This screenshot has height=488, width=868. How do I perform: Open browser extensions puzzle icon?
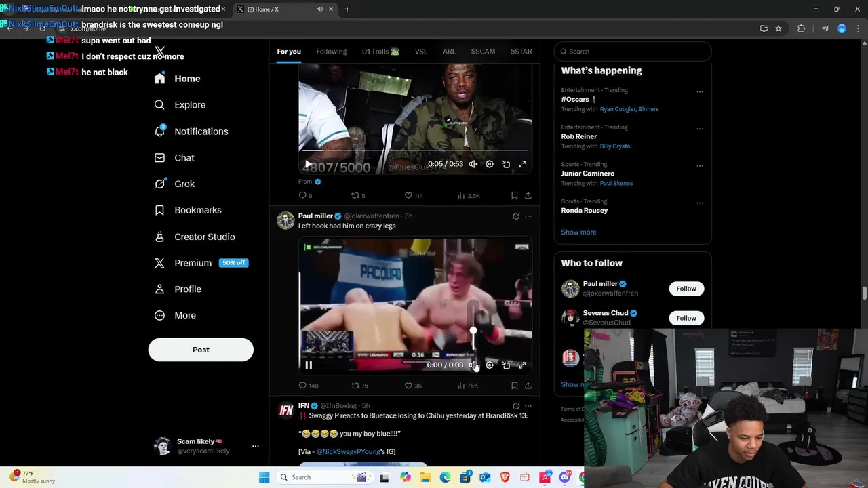coord(801,28)
